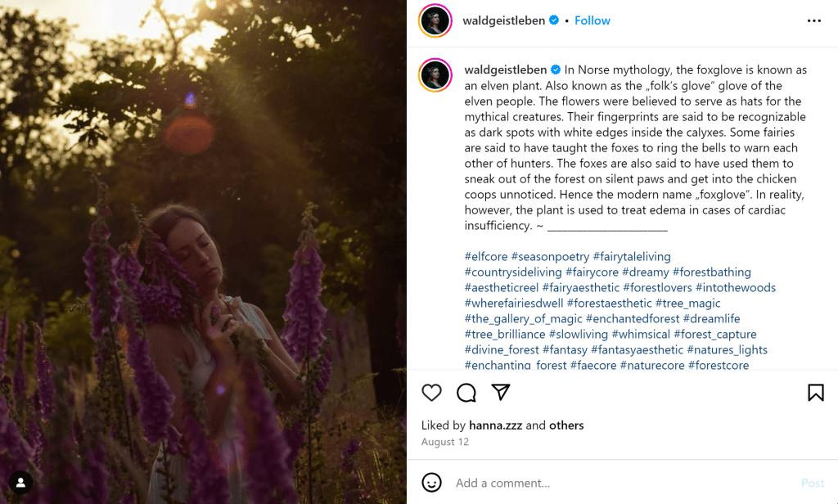
Task: Share post with paper plane icon
Action: [x=501, y=393]
